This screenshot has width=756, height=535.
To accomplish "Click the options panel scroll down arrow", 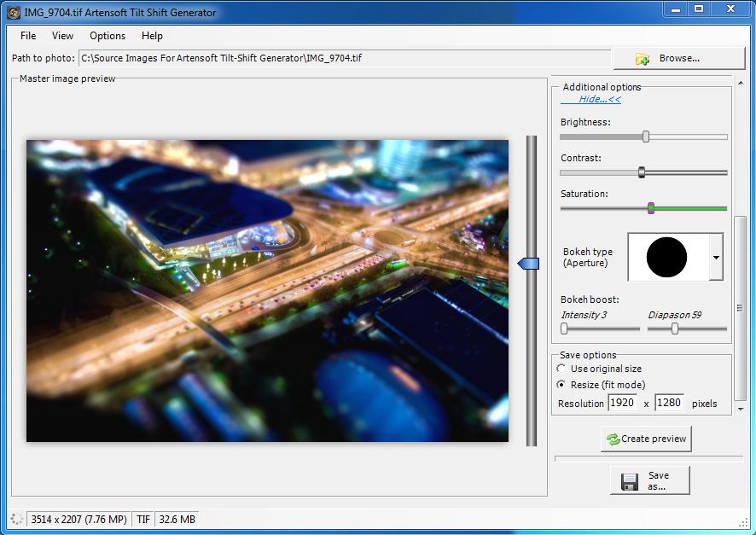I will coord(741,410).
